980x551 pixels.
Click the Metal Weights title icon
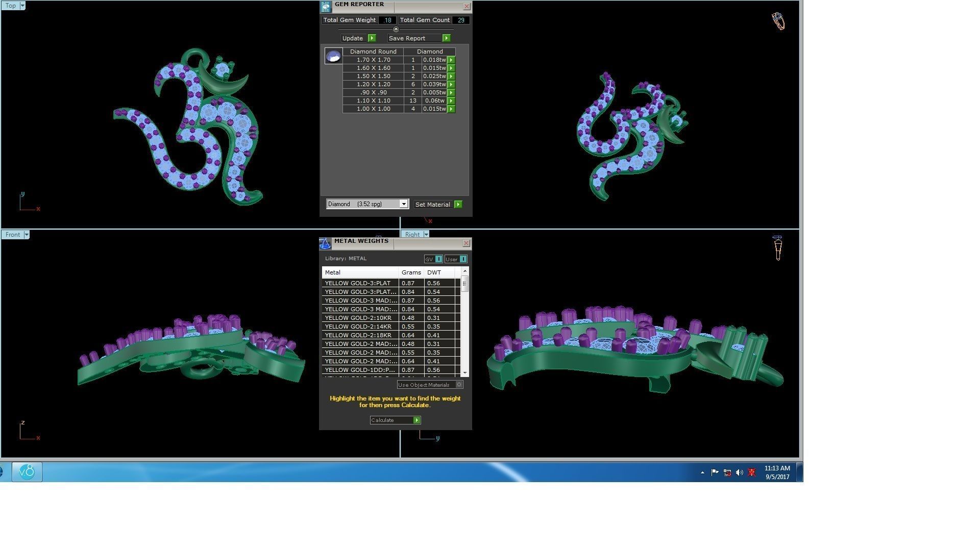pyautogui.click(x=325, y=243)
